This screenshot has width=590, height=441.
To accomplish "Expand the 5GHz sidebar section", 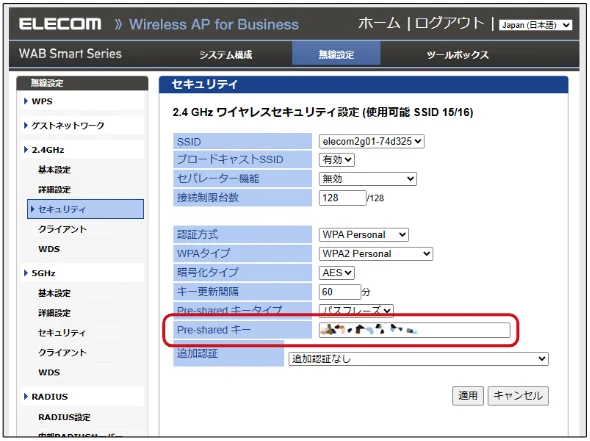I will click(43, 273).
